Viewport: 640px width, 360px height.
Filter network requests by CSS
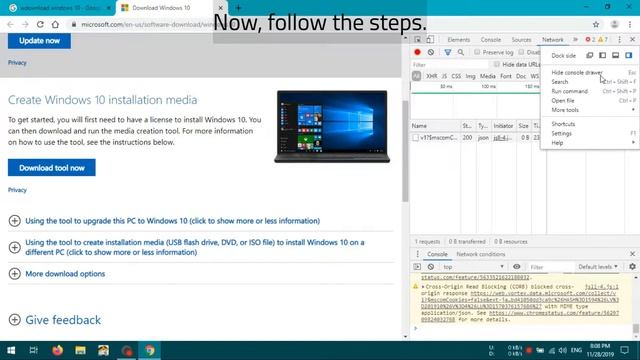point(456,76)
